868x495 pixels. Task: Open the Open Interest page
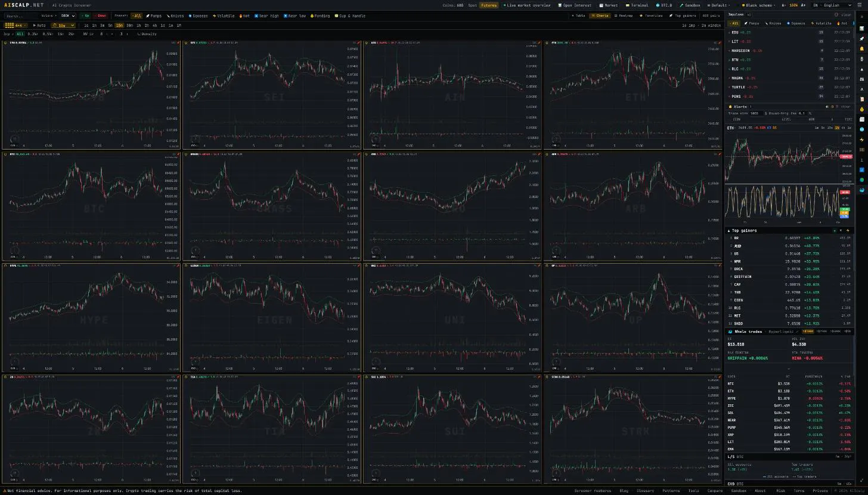pyautogui.click(x=575, y=5)
